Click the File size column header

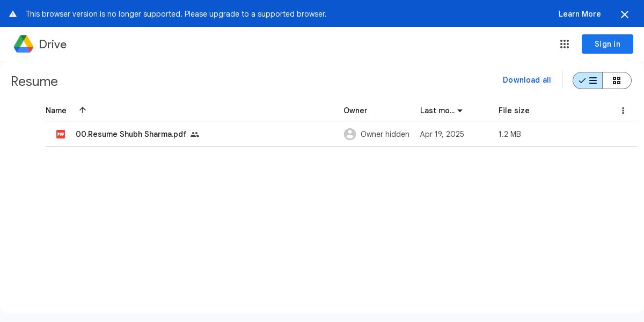[x=514, y=111]
